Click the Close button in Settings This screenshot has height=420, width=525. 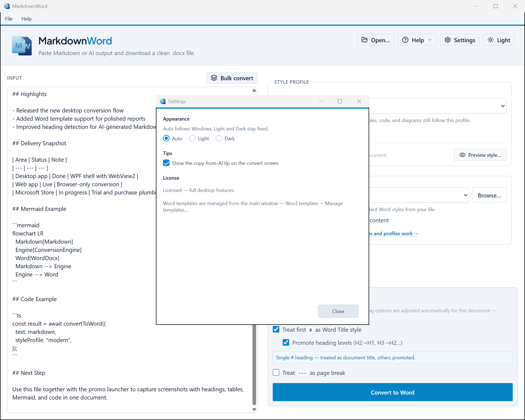pyautogui.click(x=338, y=311)
